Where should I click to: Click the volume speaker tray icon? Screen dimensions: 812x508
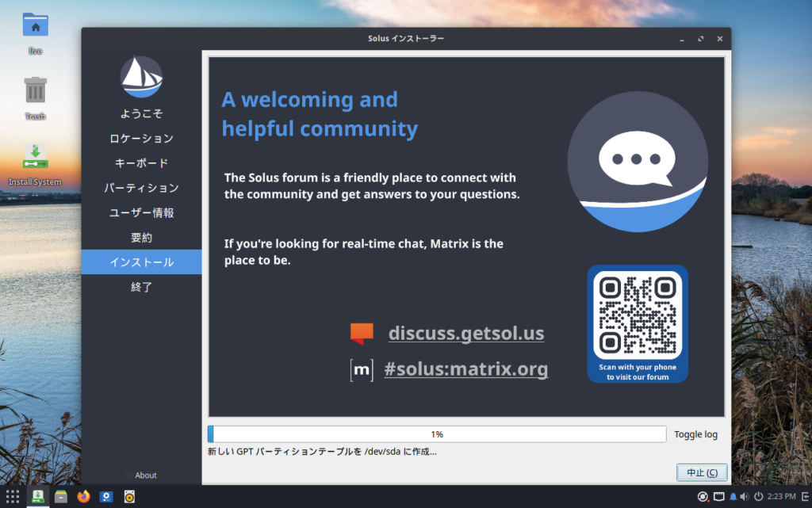coord(745,497)
